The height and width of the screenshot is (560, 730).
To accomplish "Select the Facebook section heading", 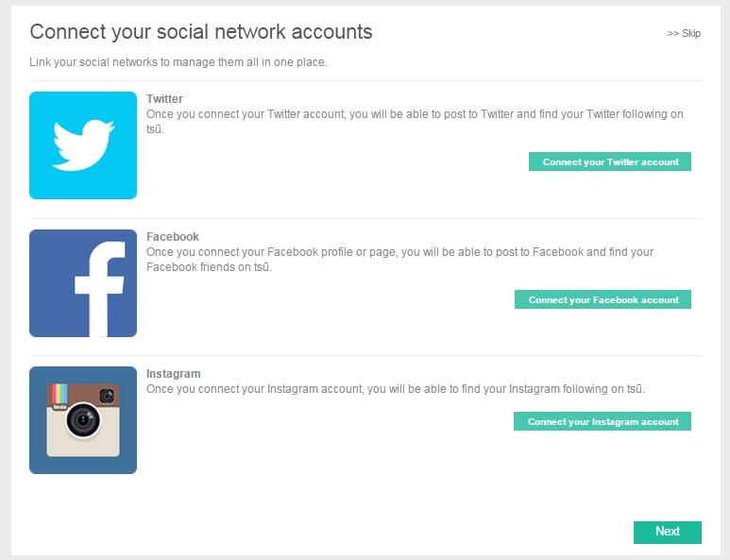I will coord(172,236).
